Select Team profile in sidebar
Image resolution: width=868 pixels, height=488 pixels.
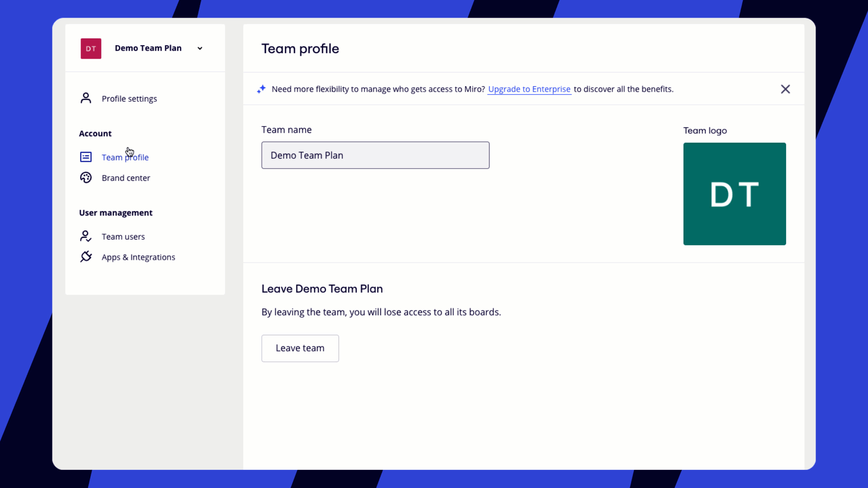coord(125,157)
